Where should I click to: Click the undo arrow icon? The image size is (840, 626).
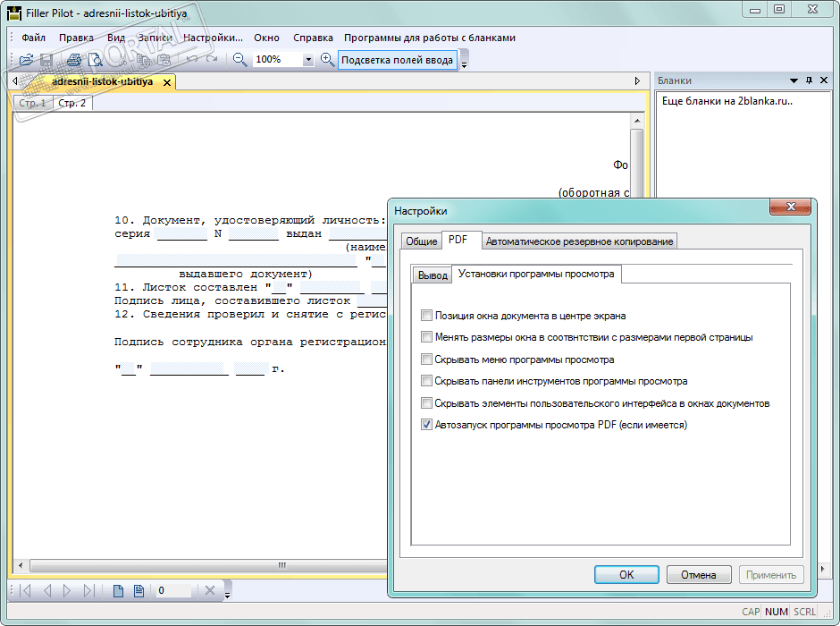pyautogui.click(x=191, y=60)
